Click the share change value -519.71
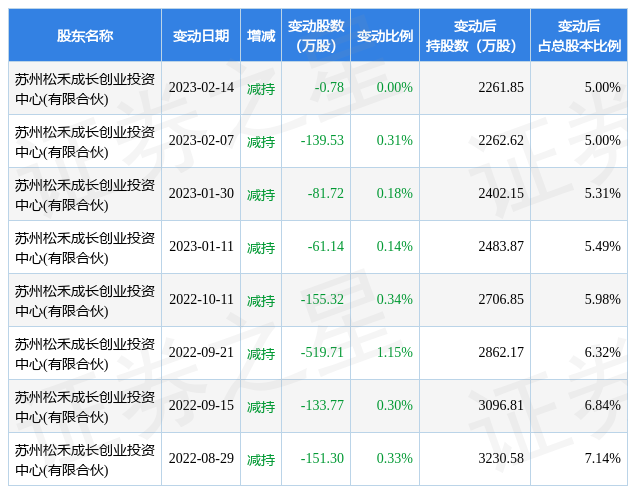Viewport: 628px width, 494px height. pos(322,352)
